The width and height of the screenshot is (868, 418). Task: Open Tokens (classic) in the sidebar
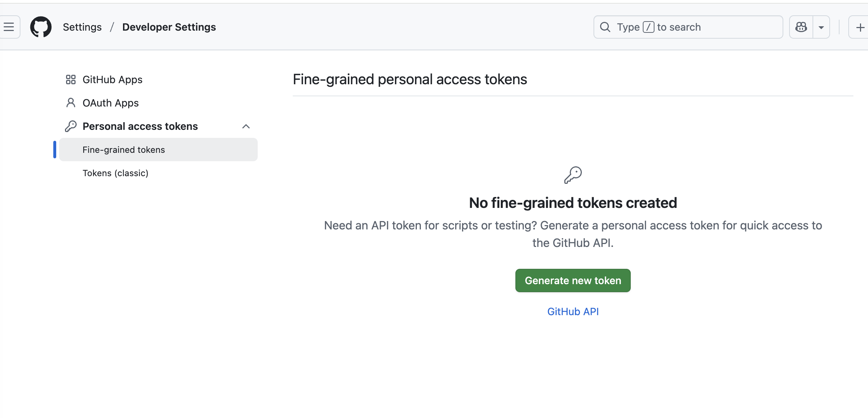(x=115, y=173)
